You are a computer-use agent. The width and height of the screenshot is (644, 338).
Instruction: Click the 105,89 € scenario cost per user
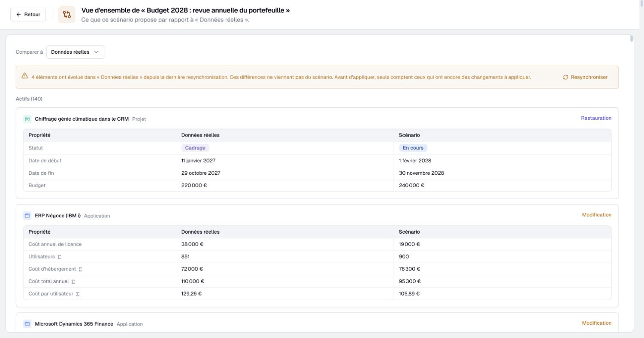click(x=409, y=294)
